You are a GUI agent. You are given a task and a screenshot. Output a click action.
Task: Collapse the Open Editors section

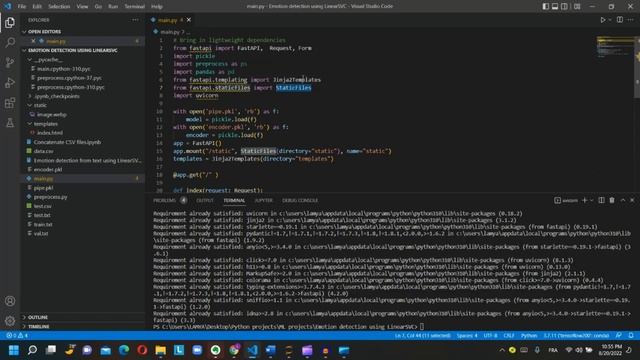pos(24,32)
